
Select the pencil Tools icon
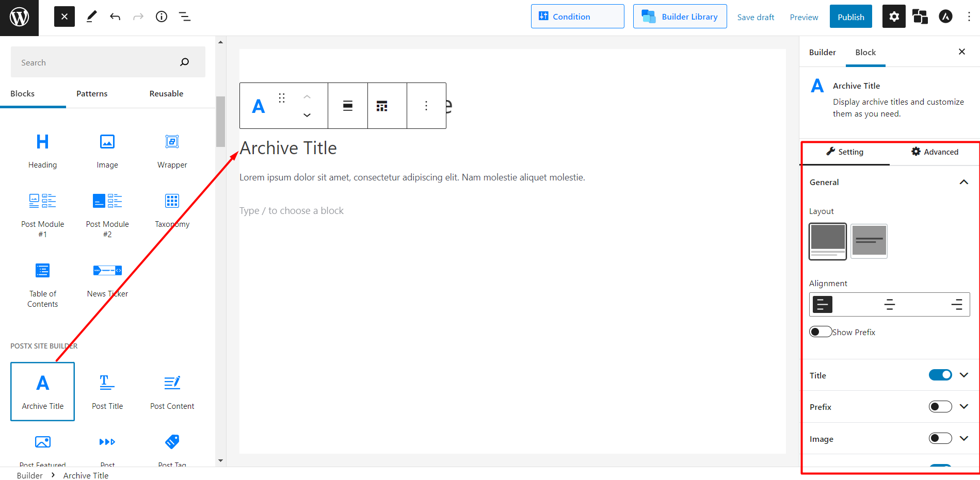91,16
